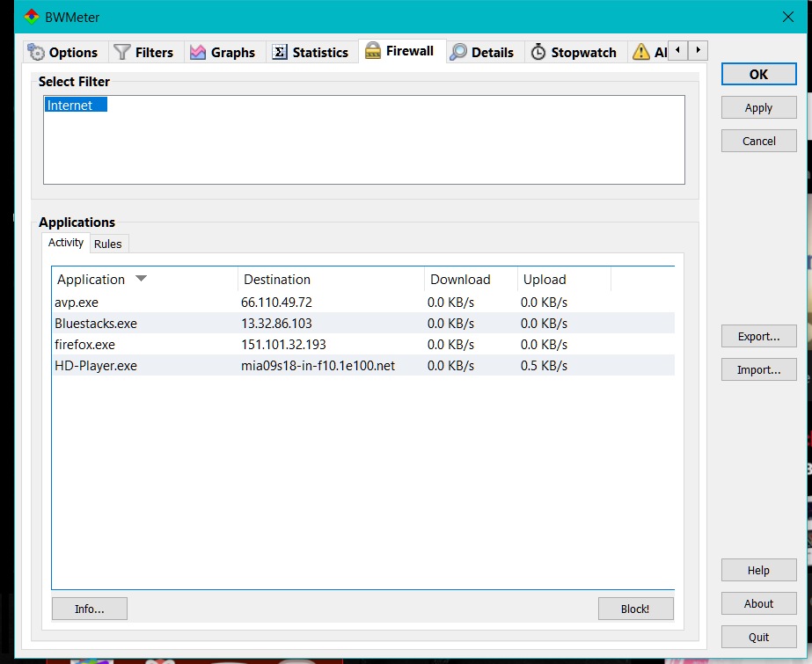The width and height of the screenshot is (812, 664).
Task: Open the Export... dialog
Action: [758, 337]
